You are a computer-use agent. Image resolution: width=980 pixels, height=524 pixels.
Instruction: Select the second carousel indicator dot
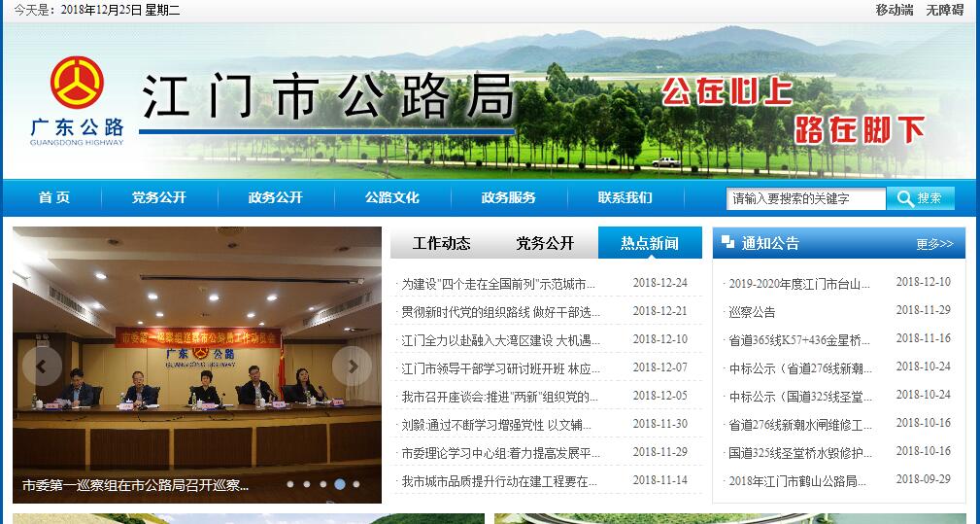click(306, 483)
